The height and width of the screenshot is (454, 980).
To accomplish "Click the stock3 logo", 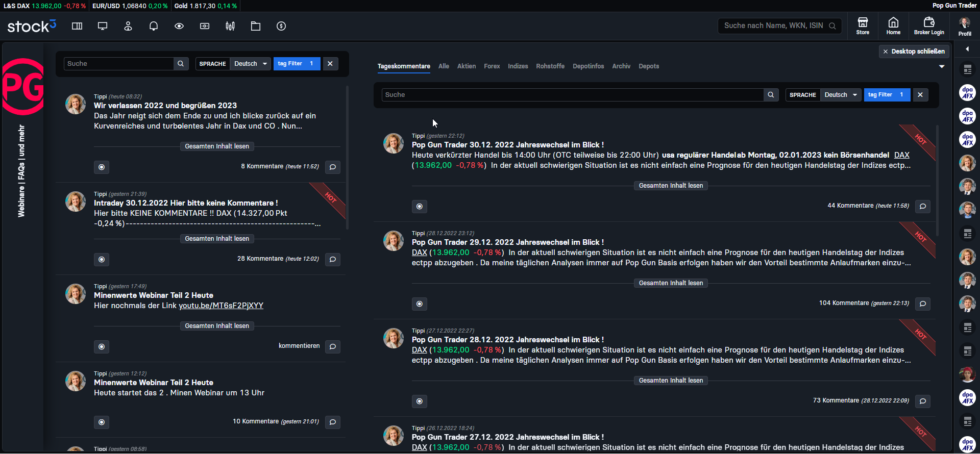I will 32,26.
